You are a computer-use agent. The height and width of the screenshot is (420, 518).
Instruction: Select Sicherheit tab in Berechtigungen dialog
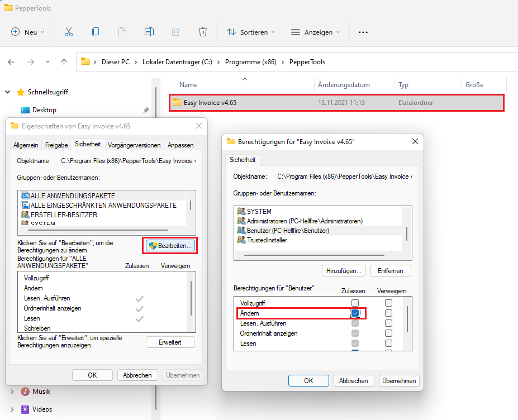pos(243,160)
